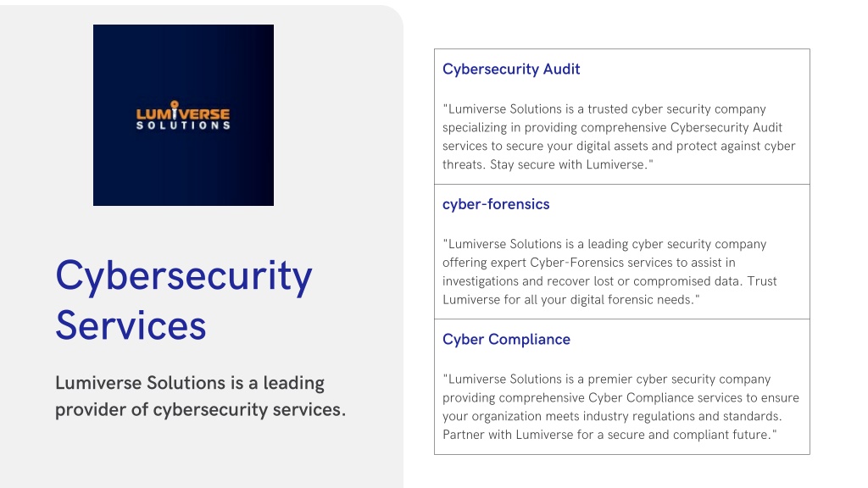Select the leading provider subtitle text
This screenshot has width=868, height=488.
[x=200, y=396]
